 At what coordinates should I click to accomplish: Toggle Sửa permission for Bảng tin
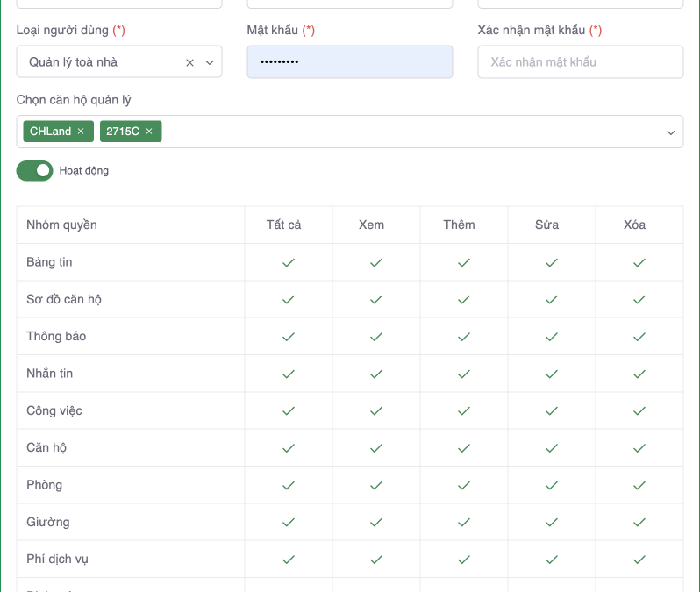pyautogui.click(x=552, y=262)
